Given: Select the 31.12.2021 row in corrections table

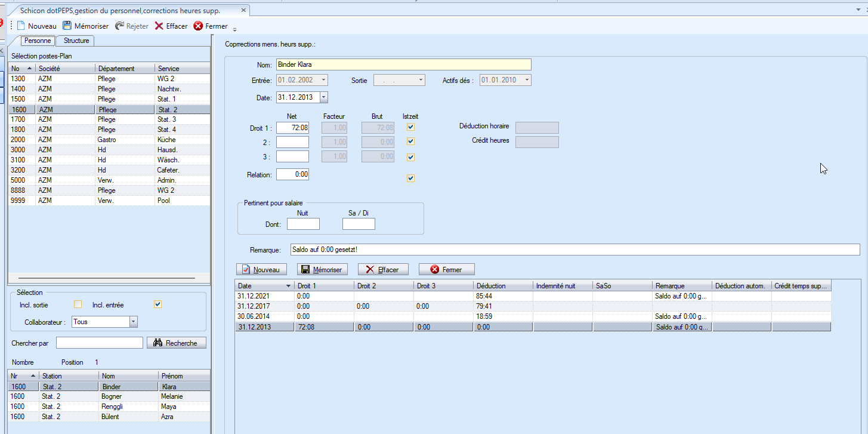Looking at the screenshot, I should click(x=265, y=296).
